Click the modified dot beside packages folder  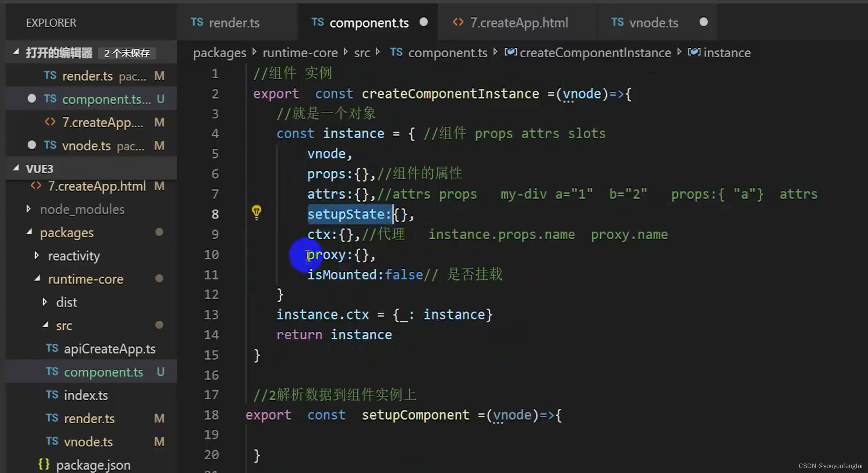pos(159,232)
